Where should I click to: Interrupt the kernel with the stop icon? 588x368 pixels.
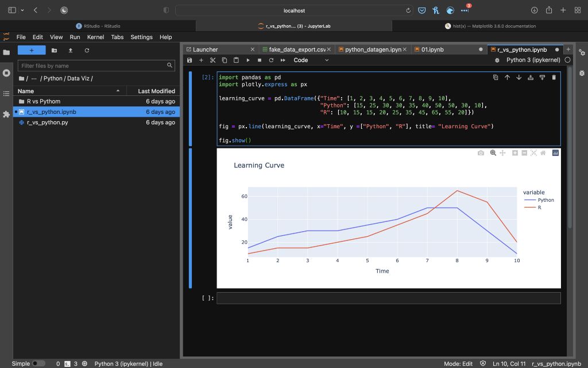click(260, 60)
